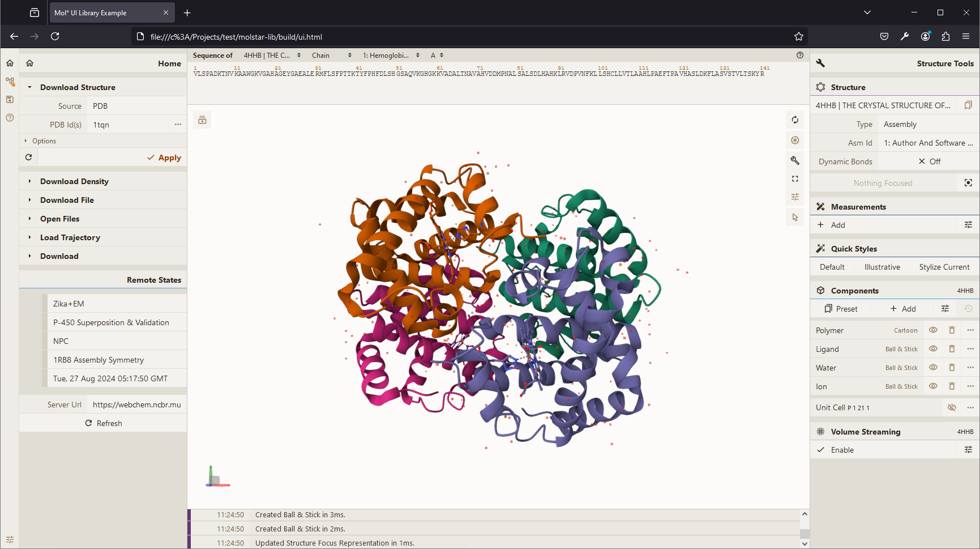Viewport: 980px width, 549px height.
Task: Select the Illustrative quick style
Action: point(882,267)
